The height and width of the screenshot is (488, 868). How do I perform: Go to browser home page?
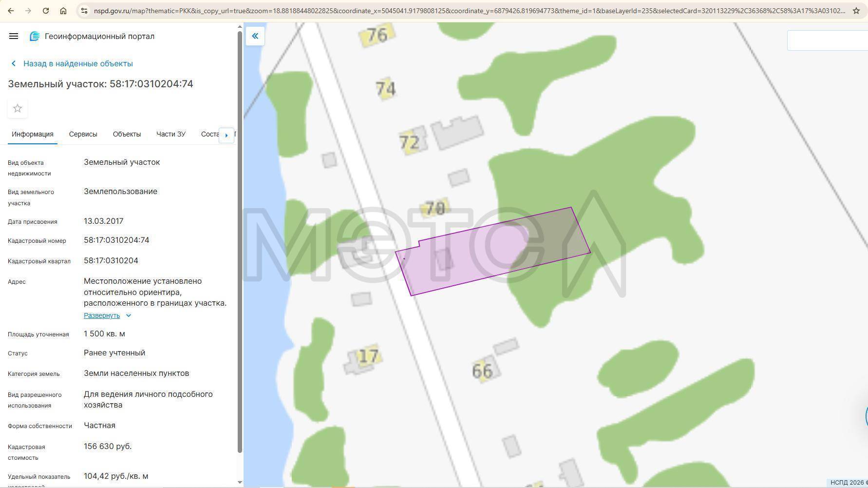(63, 11)
